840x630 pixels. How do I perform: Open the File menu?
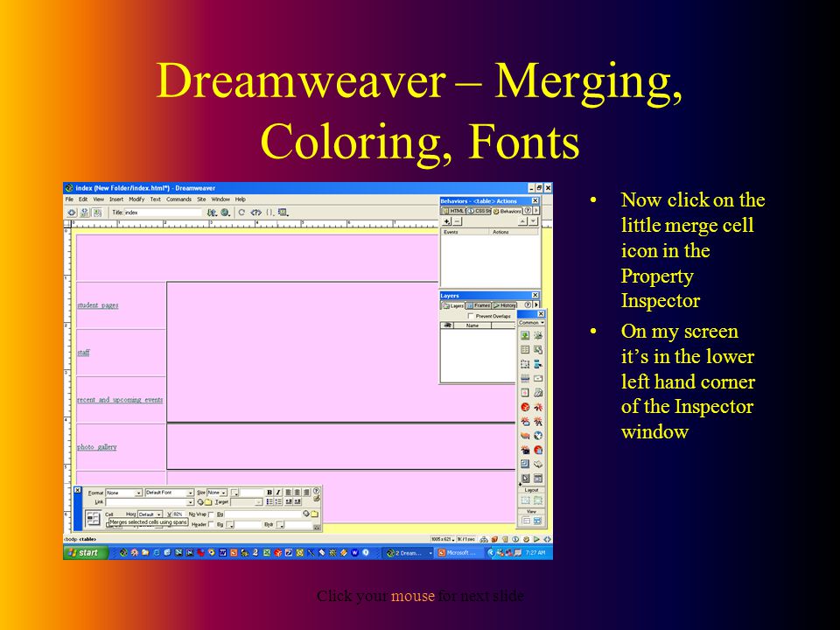point(69,199)
